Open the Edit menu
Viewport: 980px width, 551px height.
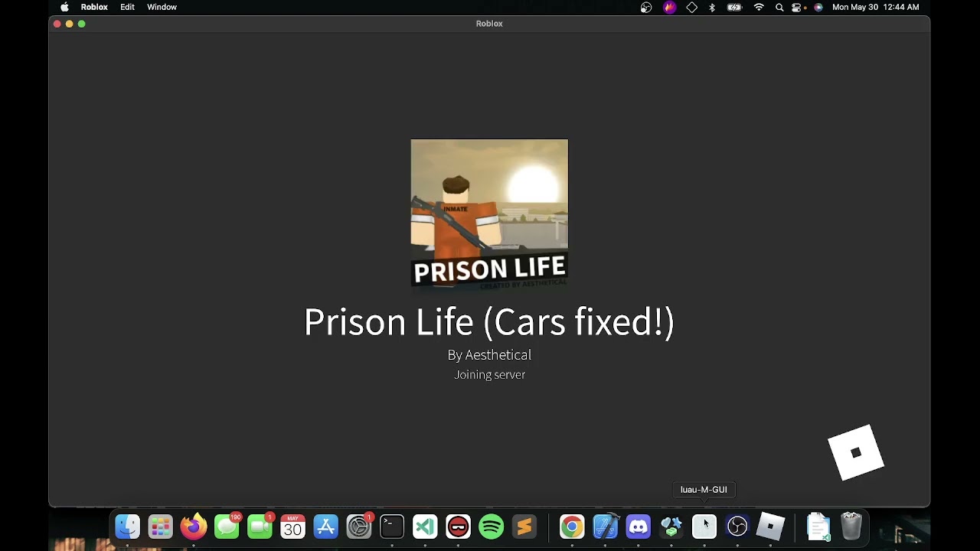pyautogui.click(x=127, y=7)
